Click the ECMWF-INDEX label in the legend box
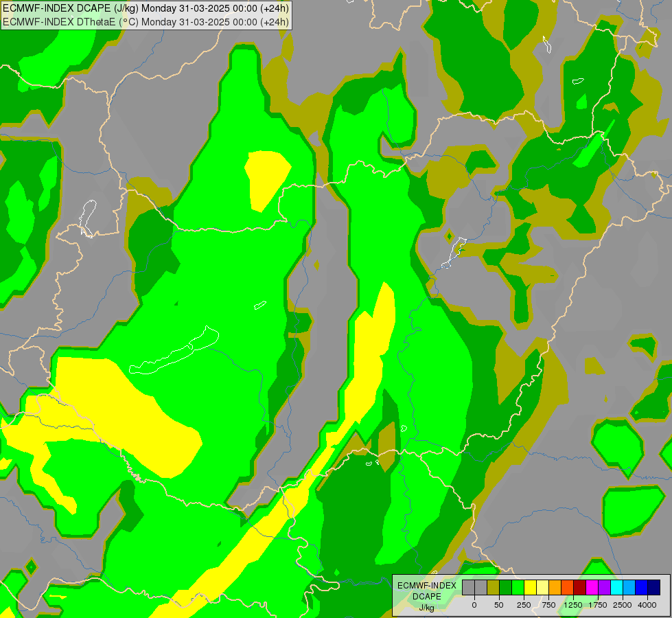Screen dimensions: 672x618 pyautogui.click(x=427, y=586)
